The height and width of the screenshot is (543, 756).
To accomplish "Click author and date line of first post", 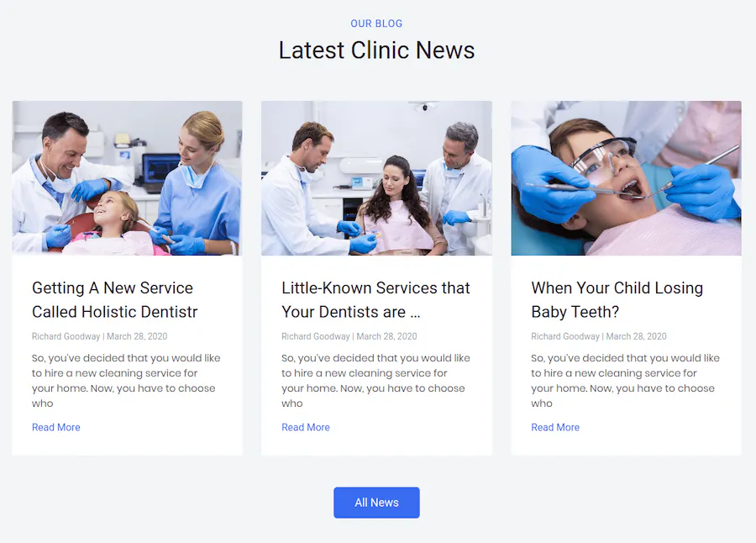I will 99,336.
